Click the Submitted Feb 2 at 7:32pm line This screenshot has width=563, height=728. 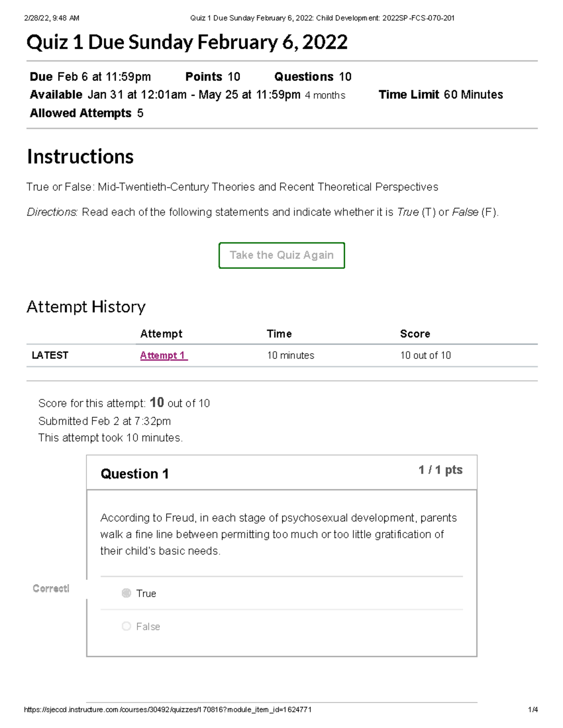pyautogui.click(x=105, y=421)
